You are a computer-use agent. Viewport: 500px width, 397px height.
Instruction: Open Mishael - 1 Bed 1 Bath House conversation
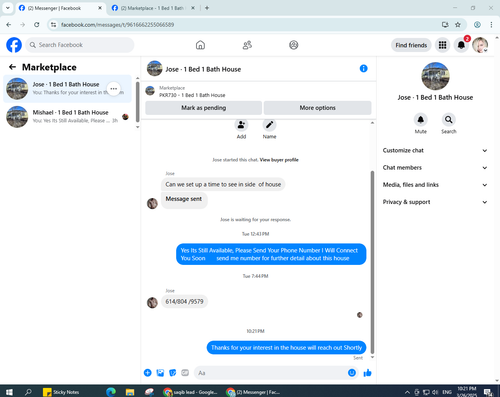pyautogui.click(x=68, y=117)
